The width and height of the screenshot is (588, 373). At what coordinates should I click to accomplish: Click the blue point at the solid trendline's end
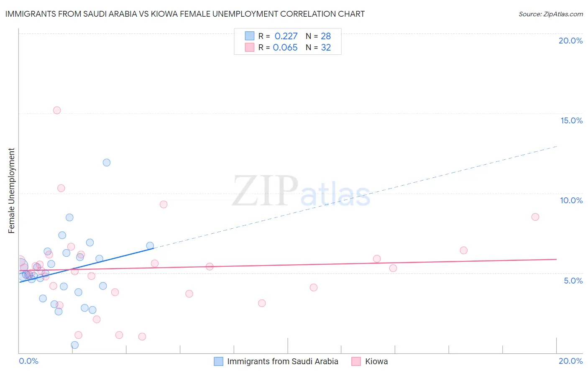click(x=150, y=246)
